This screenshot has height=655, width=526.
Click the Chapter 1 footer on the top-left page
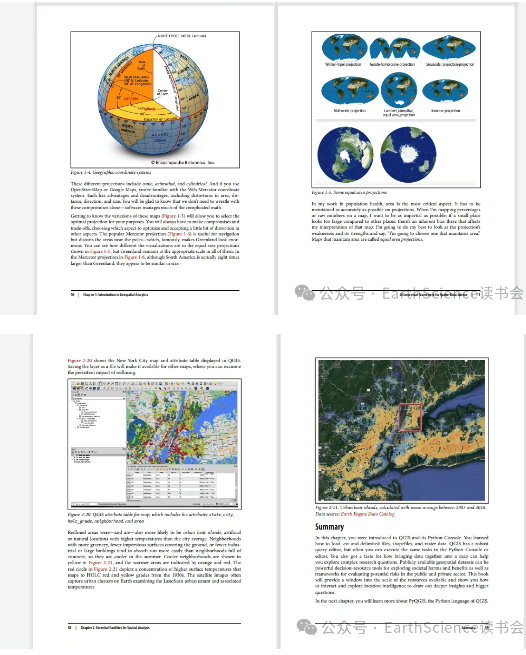pyautogui.click(x=115, y=294)
